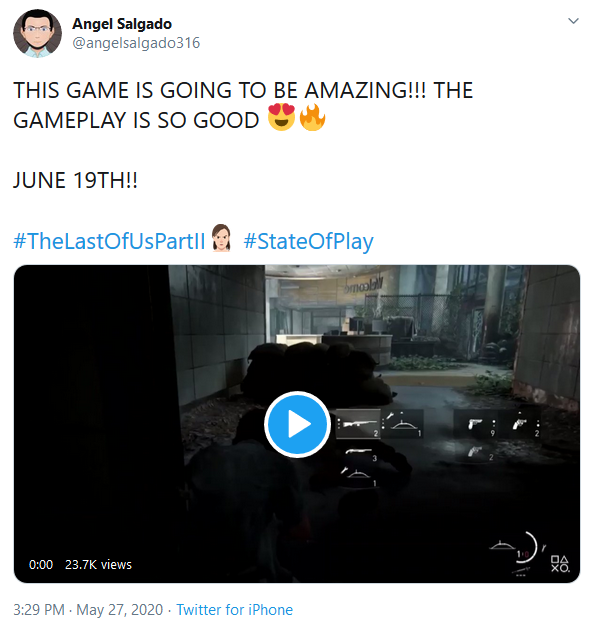Open the #TheLastOfUsPartII hashtag
The image size is (595, 619).
point(109,241)
